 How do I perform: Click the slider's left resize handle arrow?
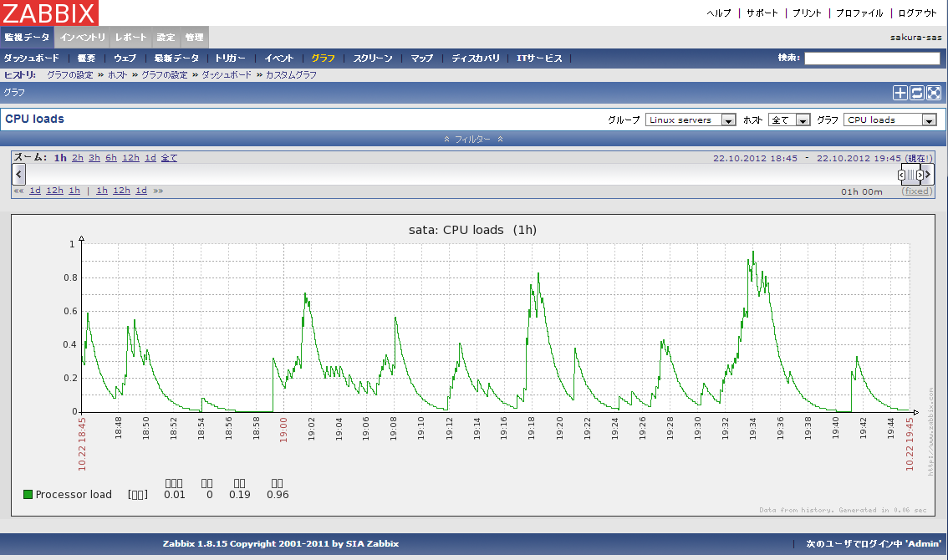(x=902, y=175)
